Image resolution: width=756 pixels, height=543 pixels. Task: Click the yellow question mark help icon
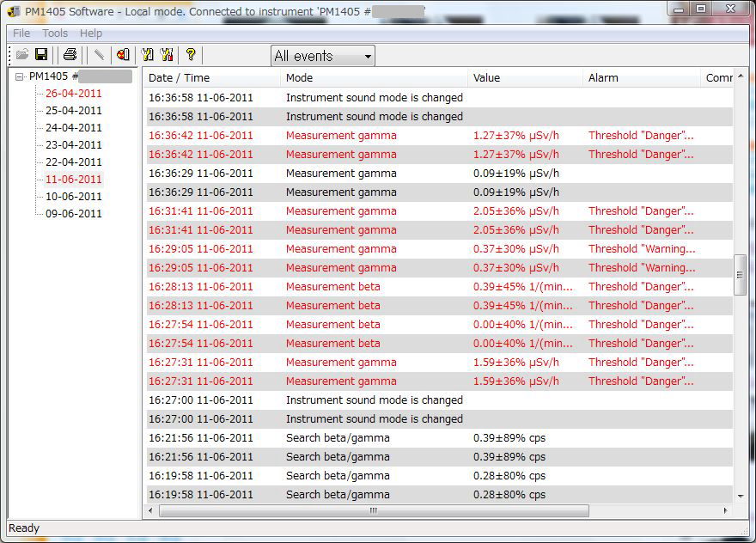click(191, 54)
